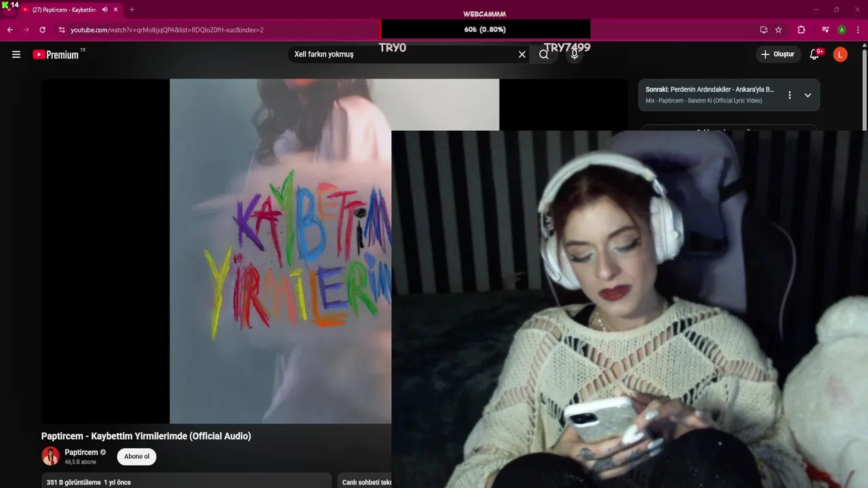Click the video title Kaybettim Yirmilerimde
Viewport: 868px width, 488px height.
tap(146, 436)
